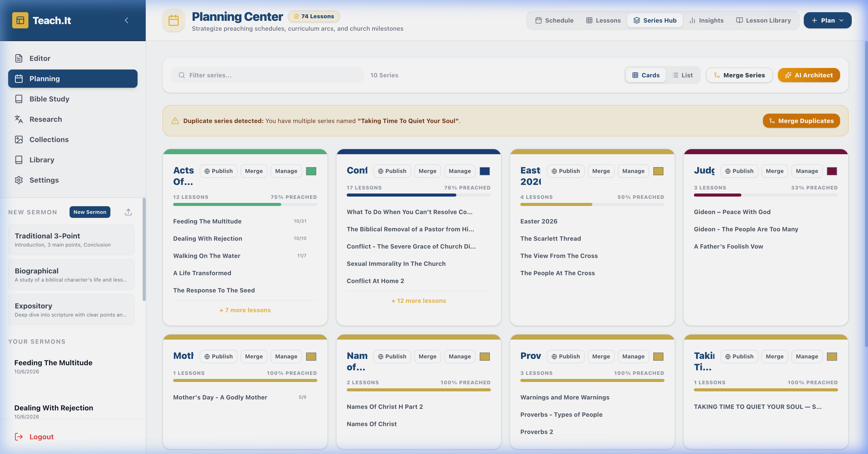
Task: Click the Merge Duplicates button
Action: [x=801, y=120]
